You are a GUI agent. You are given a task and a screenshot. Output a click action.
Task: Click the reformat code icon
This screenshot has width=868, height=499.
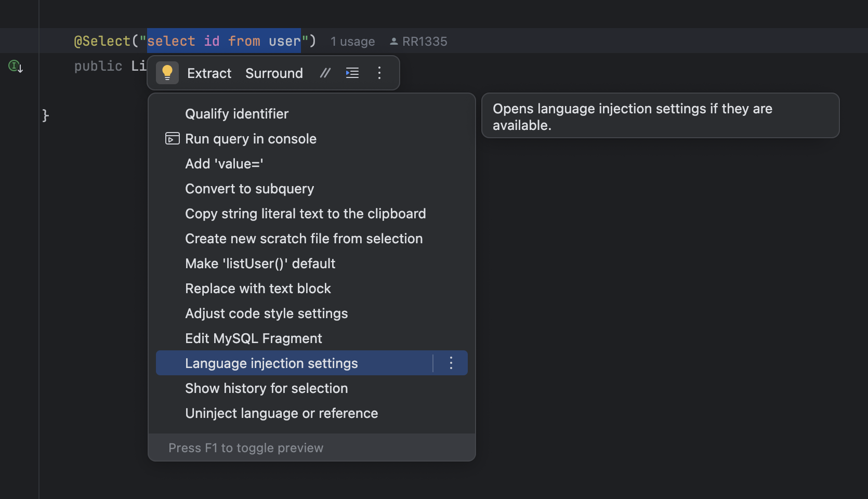tap(352, 73)
